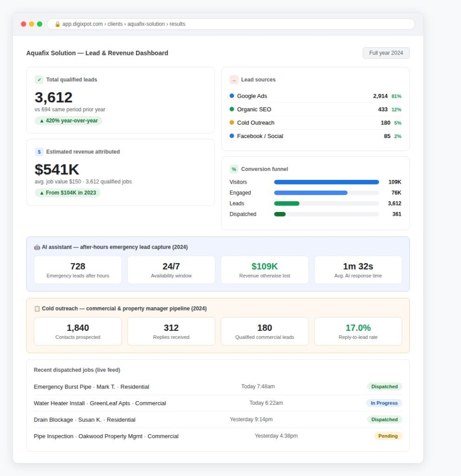Open the Water Heater Install job row
This screenshot has width=461, height=476.
tap(218, 403)
